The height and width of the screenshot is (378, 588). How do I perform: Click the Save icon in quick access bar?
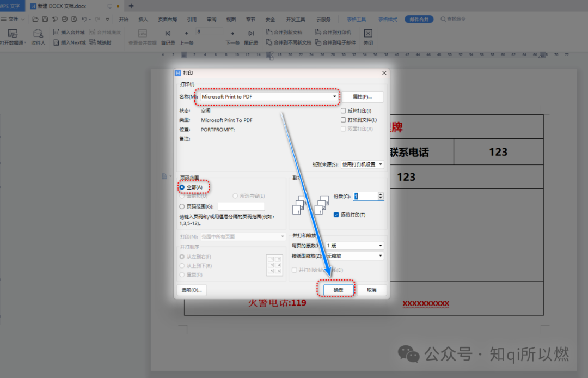(45, 19)
